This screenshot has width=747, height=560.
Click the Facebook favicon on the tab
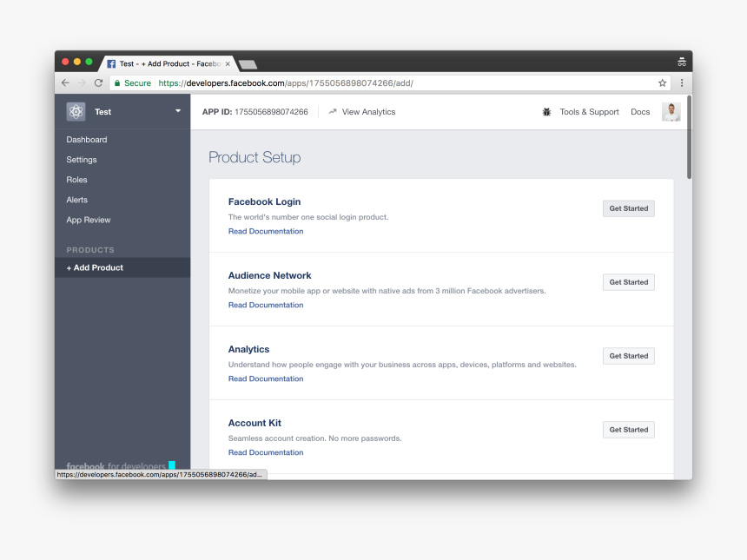[111, 63]
